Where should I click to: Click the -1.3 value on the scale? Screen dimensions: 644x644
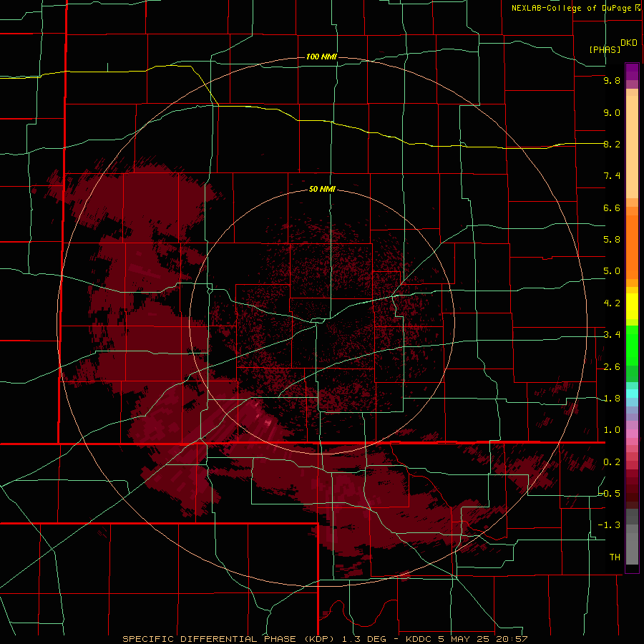point(610,525)
